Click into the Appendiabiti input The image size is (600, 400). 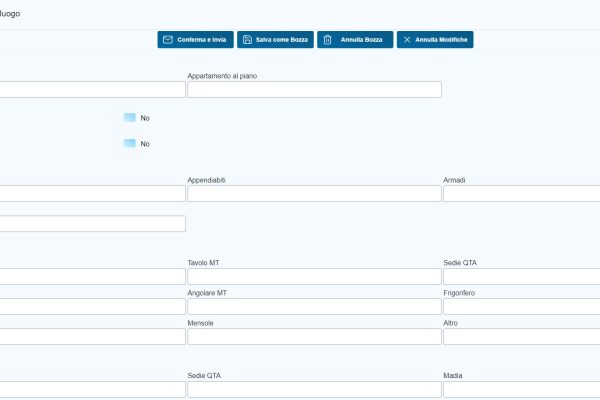[x=315, y=194]
